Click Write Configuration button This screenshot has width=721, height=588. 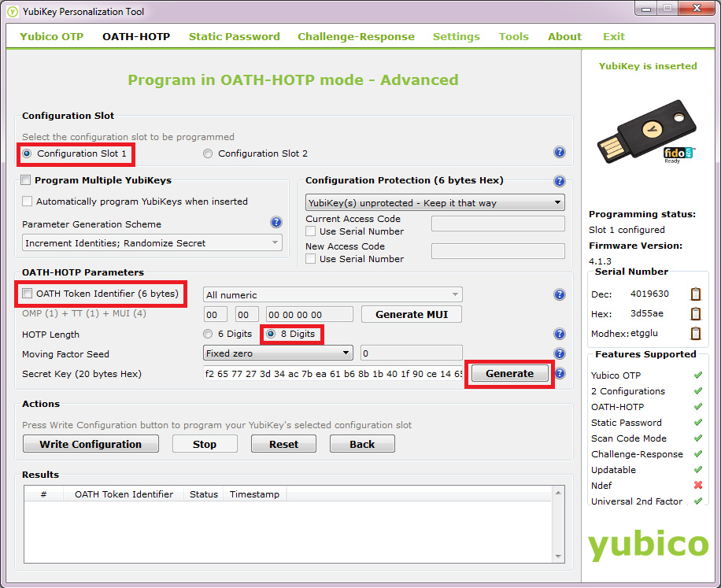pyautogui.click(x=91, y=444)
